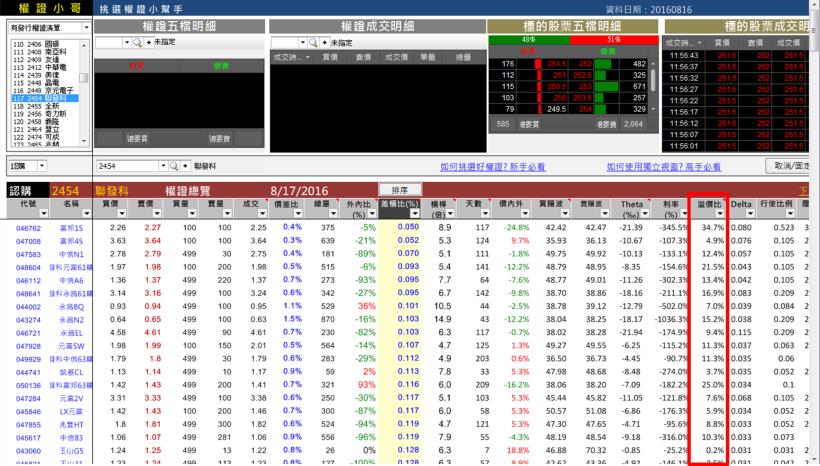This screenshot has width=820, height=466.
Task: Click the 排序 sort button
Action: [397, 188]
